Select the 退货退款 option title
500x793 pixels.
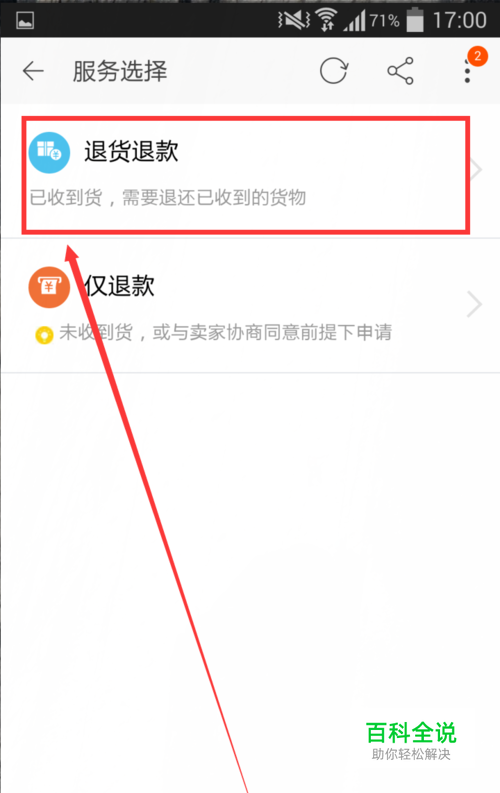tap(131, 151)
